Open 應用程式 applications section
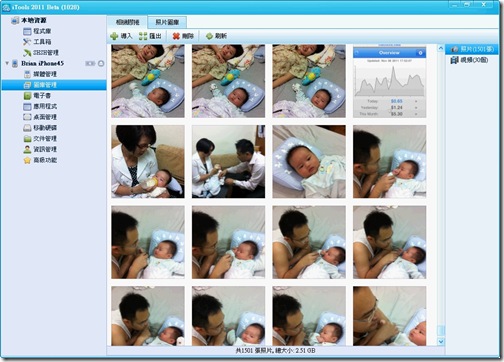The image size is (504, 362). pos(40,106)
